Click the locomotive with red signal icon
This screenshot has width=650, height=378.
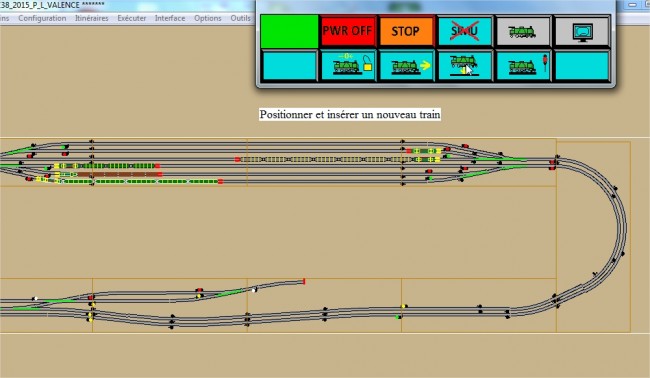click(523, 65)
